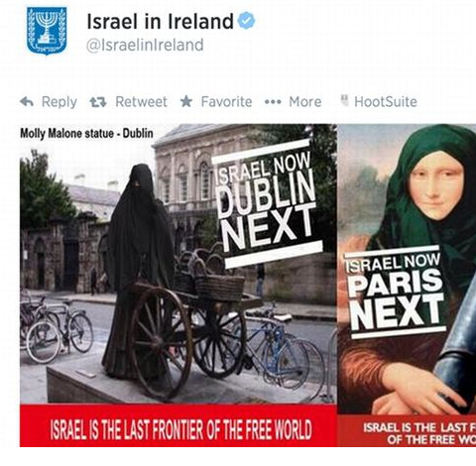Mark tweet with Favorite label

(226, 102)
